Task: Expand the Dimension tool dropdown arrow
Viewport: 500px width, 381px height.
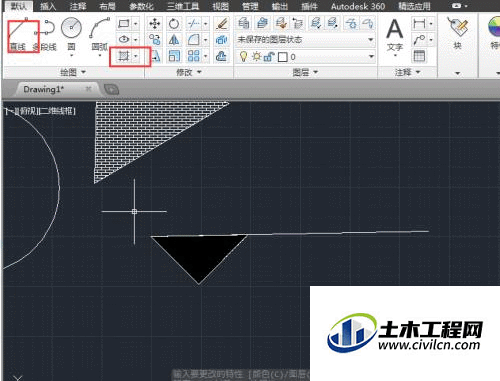Action: [431, 24]
